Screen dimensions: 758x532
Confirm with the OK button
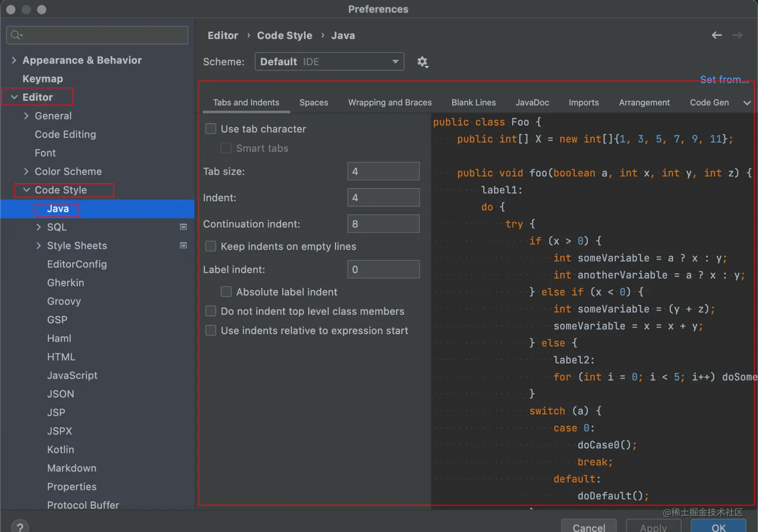pos(718,526)
